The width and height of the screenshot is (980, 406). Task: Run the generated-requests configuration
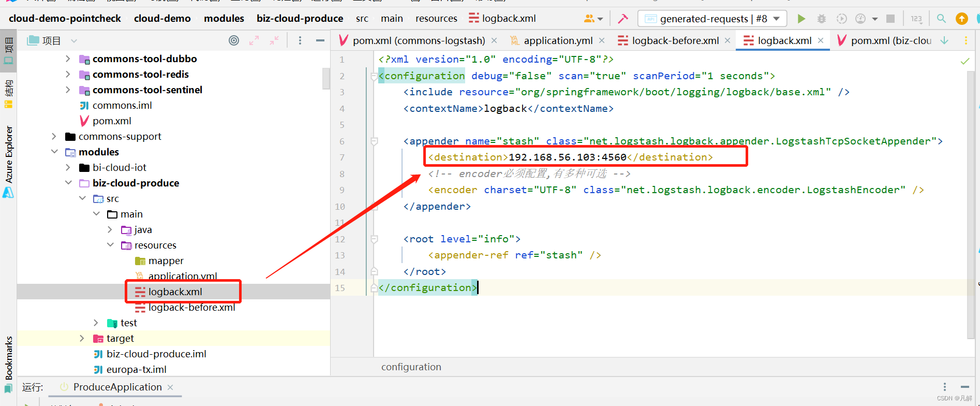click(801, 19)
